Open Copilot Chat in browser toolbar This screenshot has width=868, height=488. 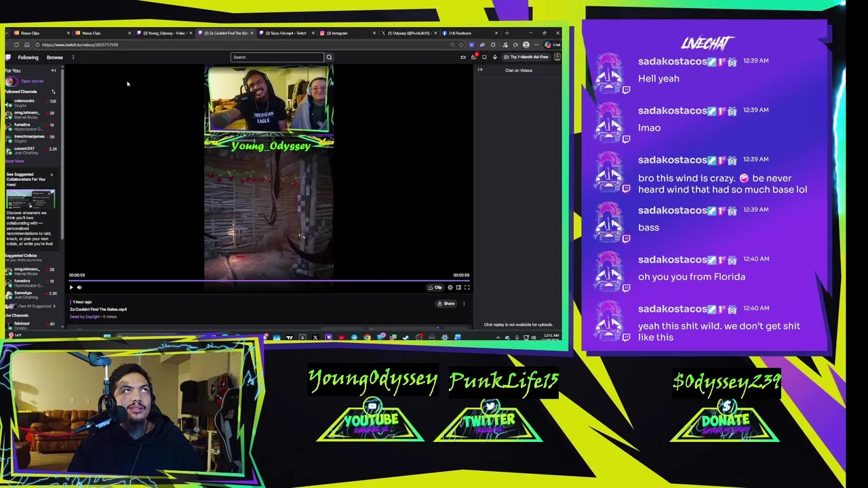(x=552, y=45)
